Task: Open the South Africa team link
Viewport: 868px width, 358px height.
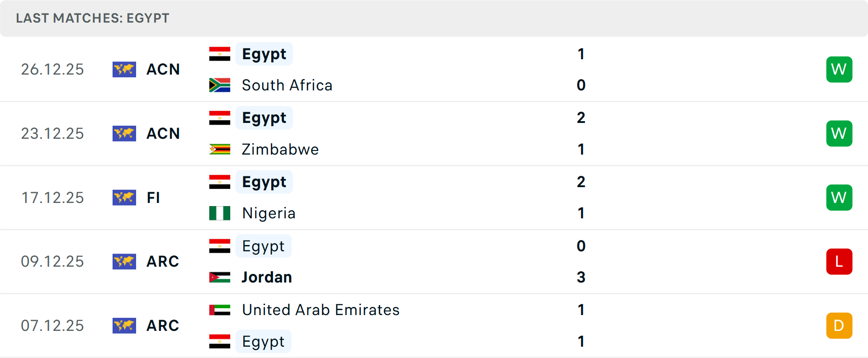Action: 287,85
